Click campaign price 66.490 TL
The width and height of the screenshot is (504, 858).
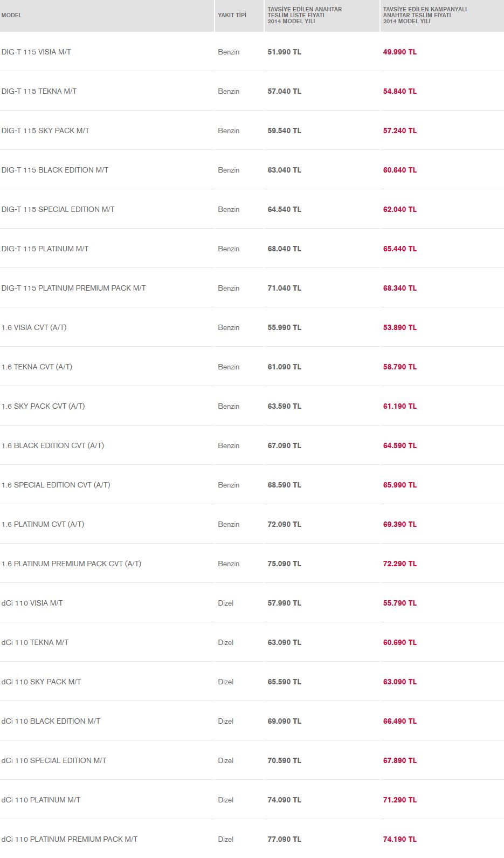coord(400,721)
